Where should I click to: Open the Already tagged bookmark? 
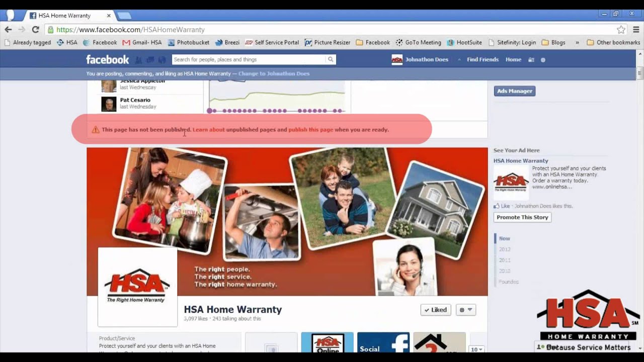tap(28, 43)
